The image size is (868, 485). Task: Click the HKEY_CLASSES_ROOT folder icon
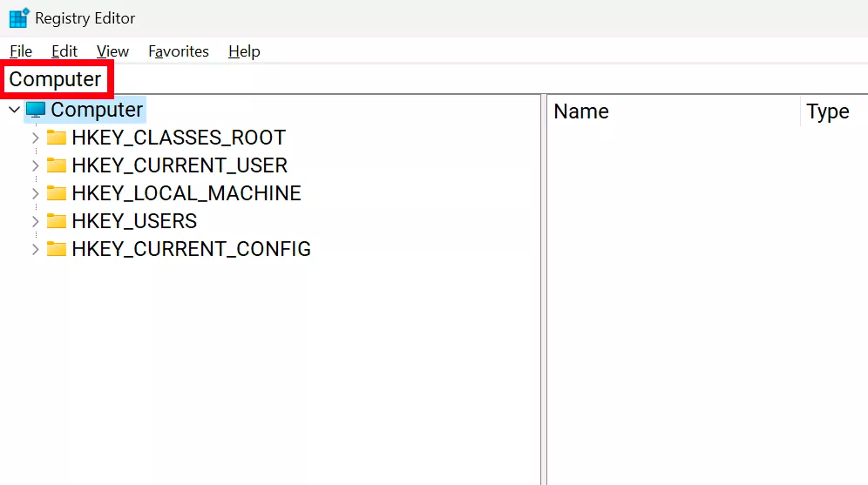coord(57,138)
